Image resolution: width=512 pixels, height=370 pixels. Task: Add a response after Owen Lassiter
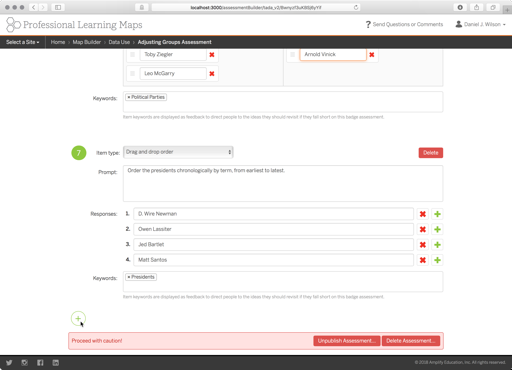(x=437, y=229)
